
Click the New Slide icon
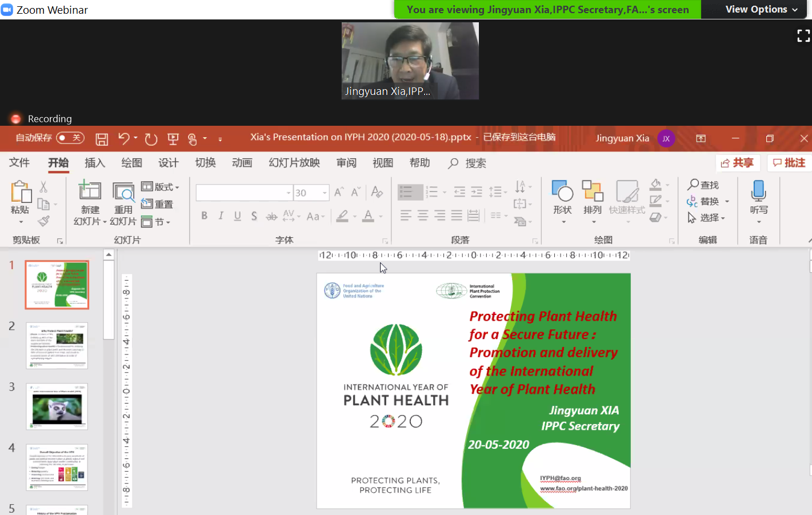90,191
